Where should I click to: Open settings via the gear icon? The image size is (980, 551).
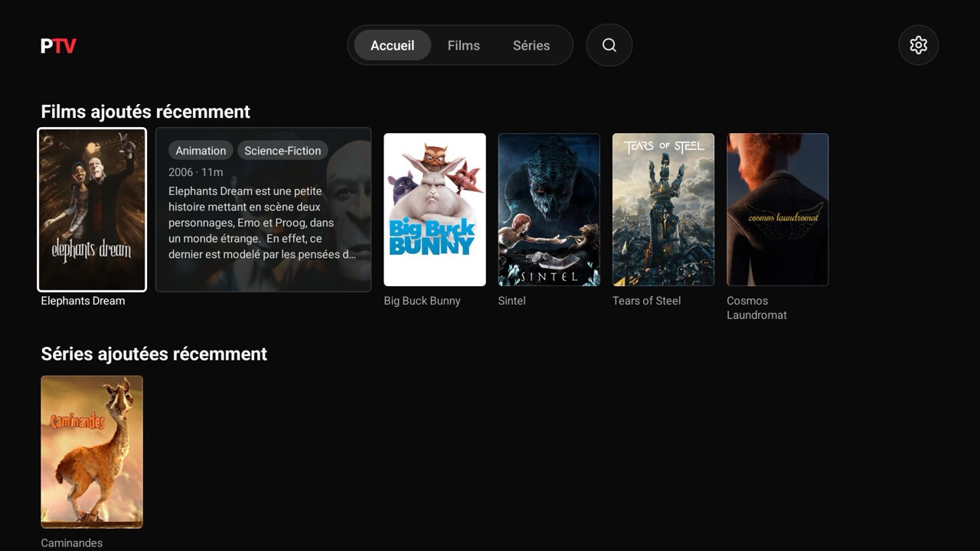coord(919,45)
